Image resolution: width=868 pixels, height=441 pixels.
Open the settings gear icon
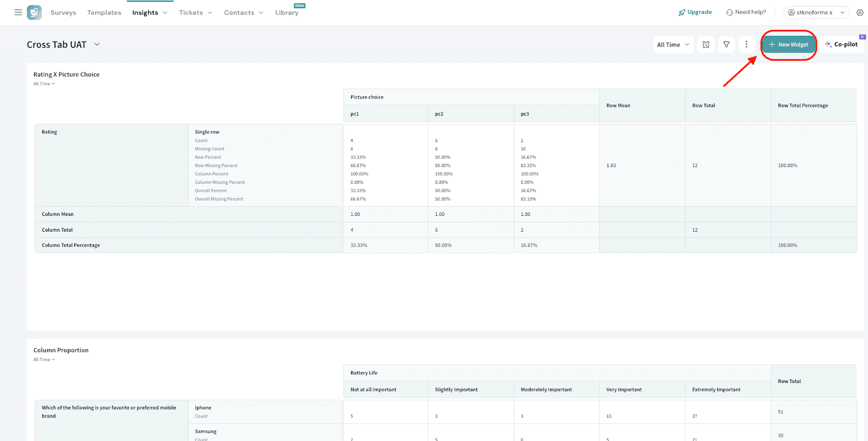pos(860,12)
